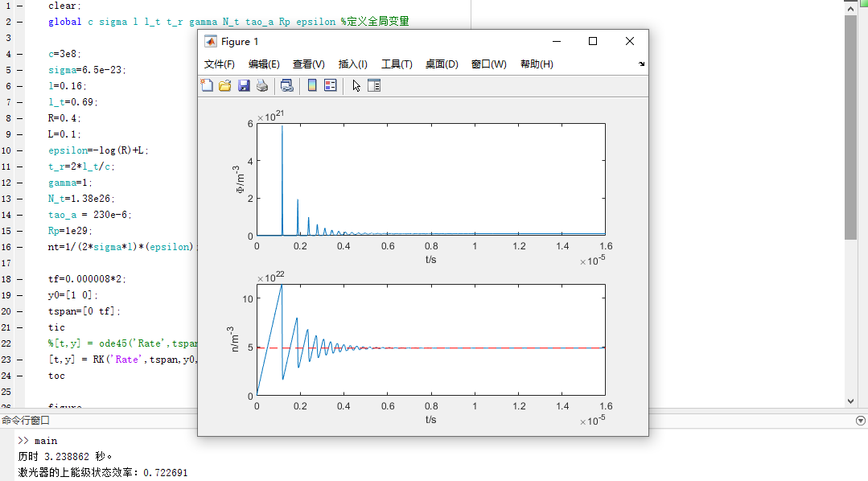
Task: Set breakpoint dash on editor line 10
Action: (x=19, y=150)
